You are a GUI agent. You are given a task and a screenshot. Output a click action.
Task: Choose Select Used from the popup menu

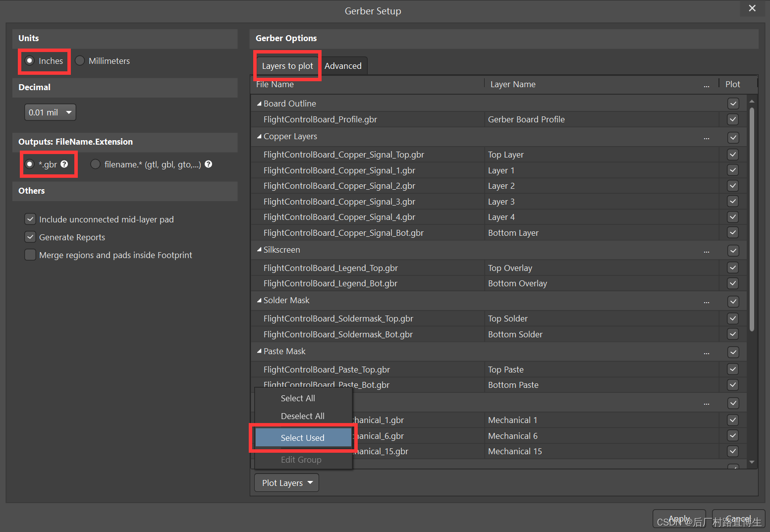[x=303, y=438]
